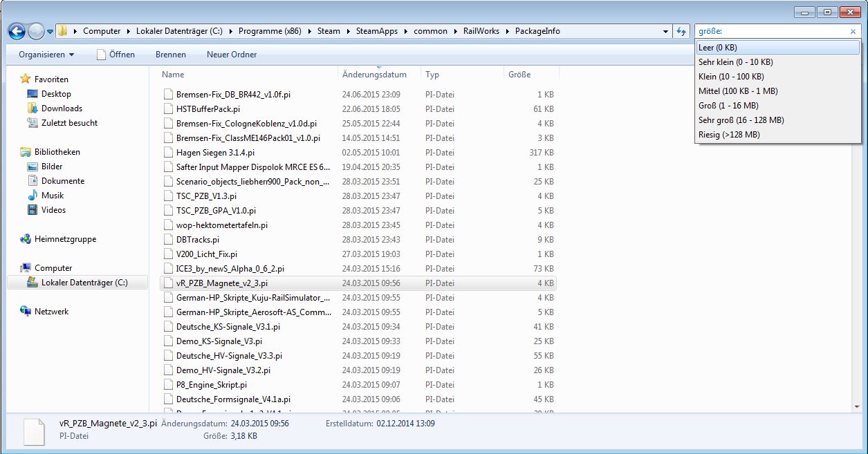
Task: Open the Bilder library
Action: pyautogui.click(x=52, y=167)
